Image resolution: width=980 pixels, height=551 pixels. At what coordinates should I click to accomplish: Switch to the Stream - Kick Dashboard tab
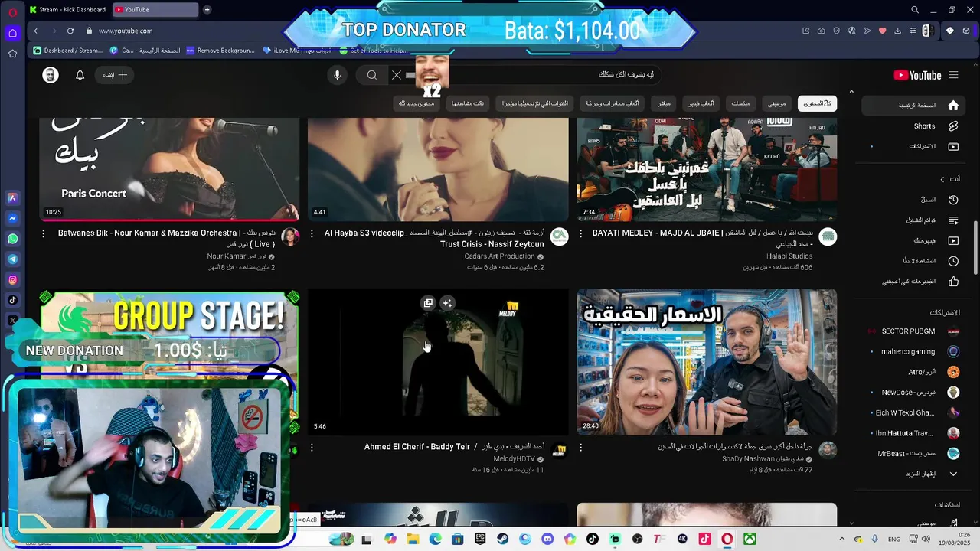click(x=67, y=10)
